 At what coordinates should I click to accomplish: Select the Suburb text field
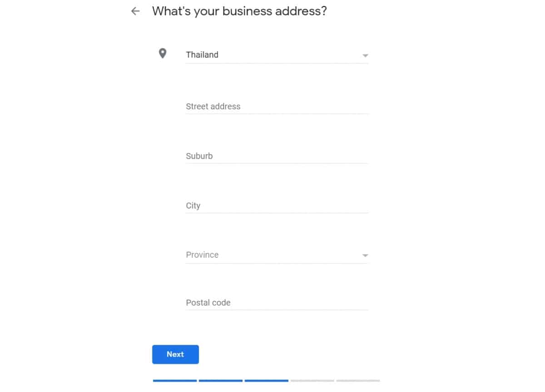tap(277, 156)
